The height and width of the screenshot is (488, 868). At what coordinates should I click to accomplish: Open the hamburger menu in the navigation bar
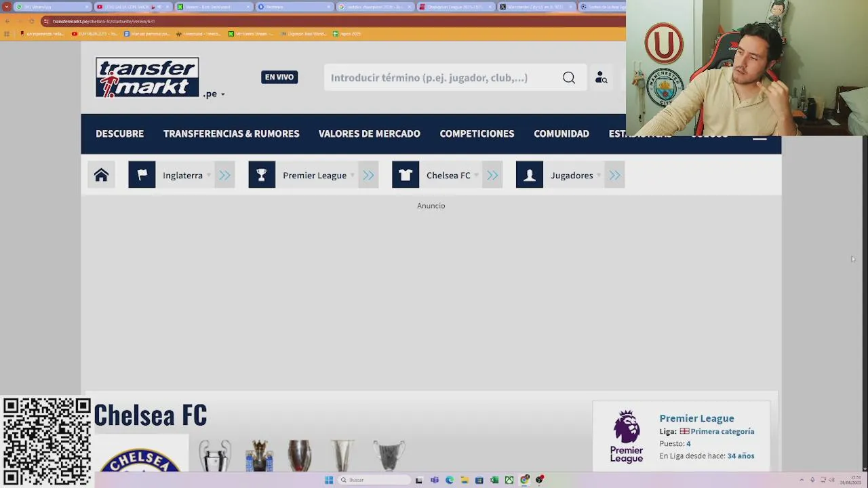[x=759, y=138]
